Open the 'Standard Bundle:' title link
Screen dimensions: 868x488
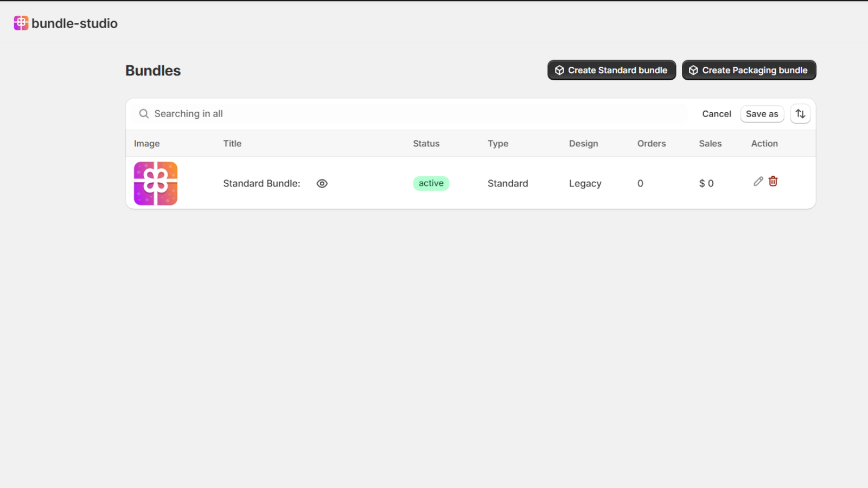tap(261, 184)
